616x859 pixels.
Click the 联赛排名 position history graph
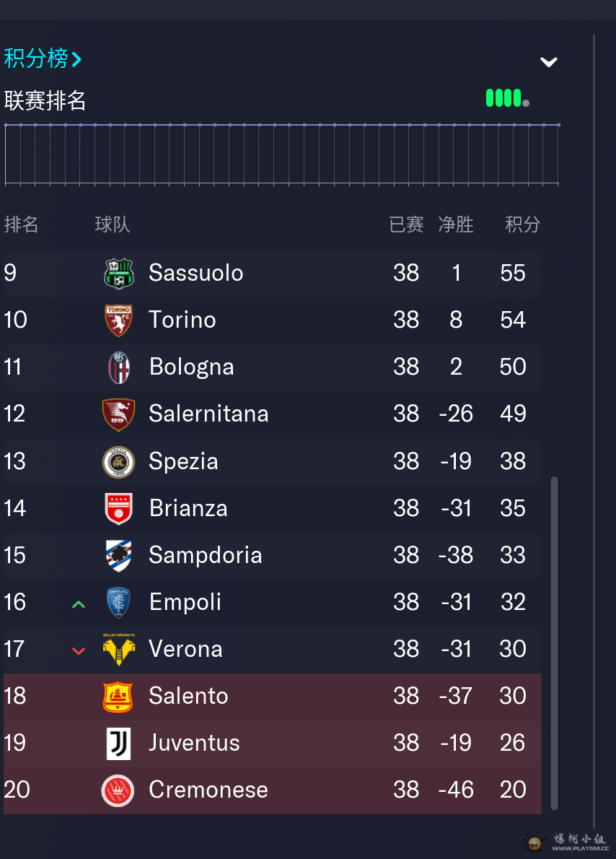[282, 154]
